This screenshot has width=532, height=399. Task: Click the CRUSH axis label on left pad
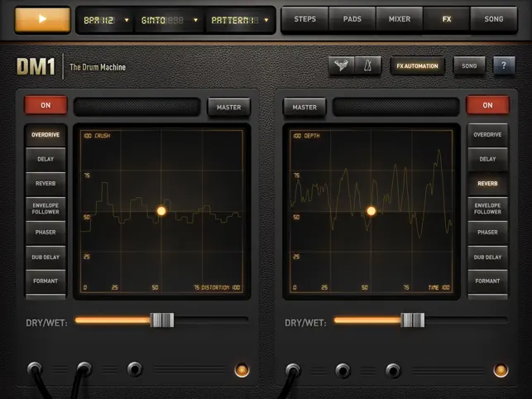tap(102, 136)
